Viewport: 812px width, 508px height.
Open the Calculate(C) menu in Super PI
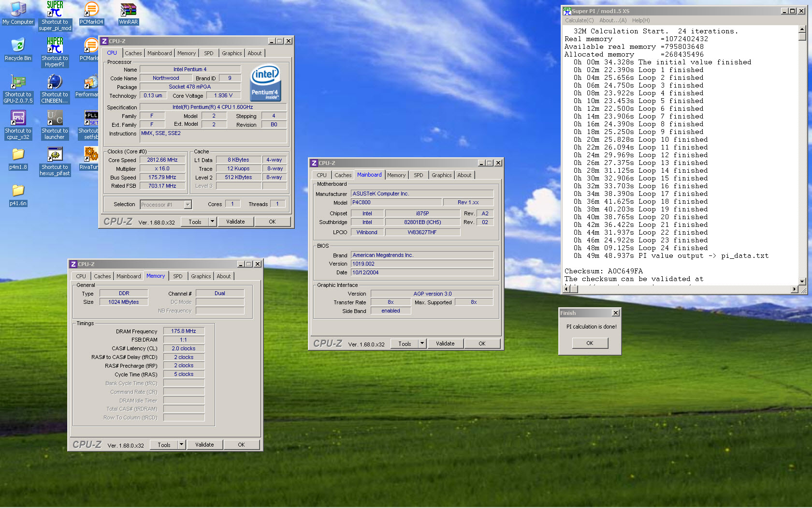click(x=579, y=20)
